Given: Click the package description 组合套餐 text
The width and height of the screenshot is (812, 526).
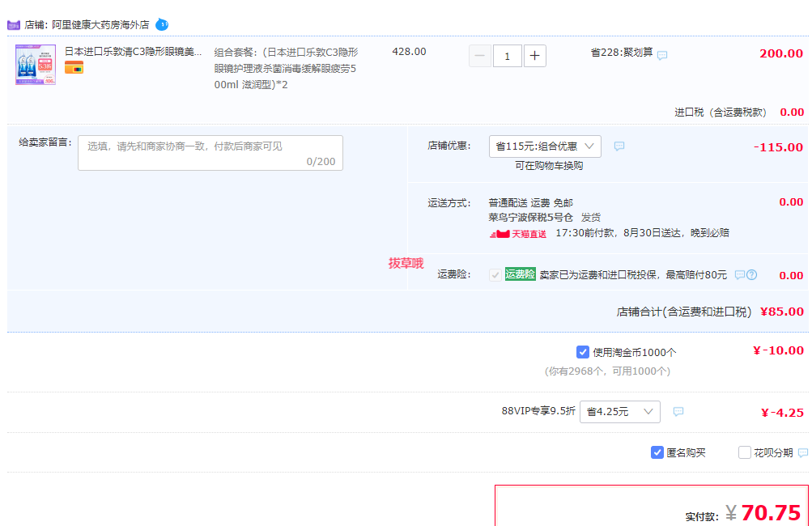Looking at the screenshot, I should [x=287, y=68].
